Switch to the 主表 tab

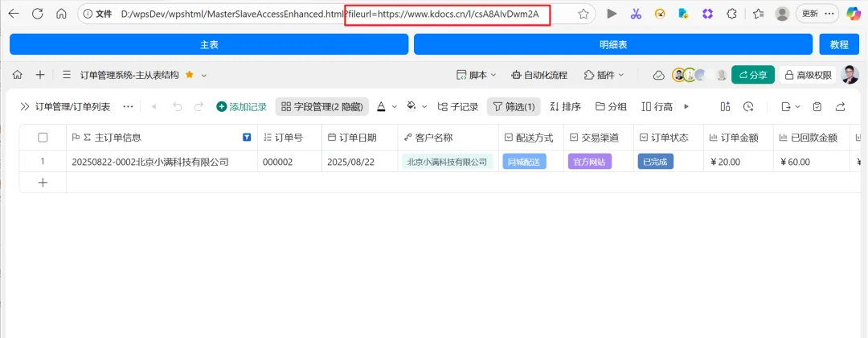[209, 44]
